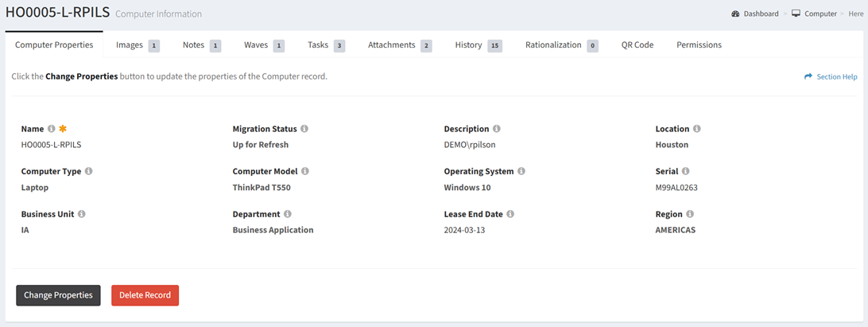
Task: Open Section Help link
Action: 831,77
